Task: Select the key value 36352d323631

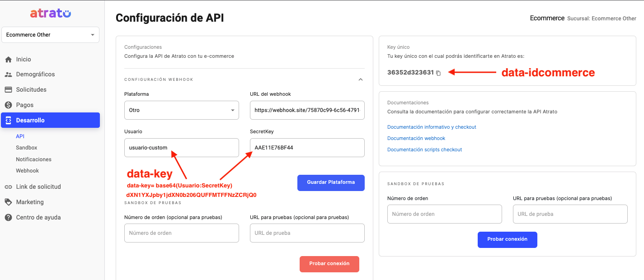Action: [x=410, y=72]
